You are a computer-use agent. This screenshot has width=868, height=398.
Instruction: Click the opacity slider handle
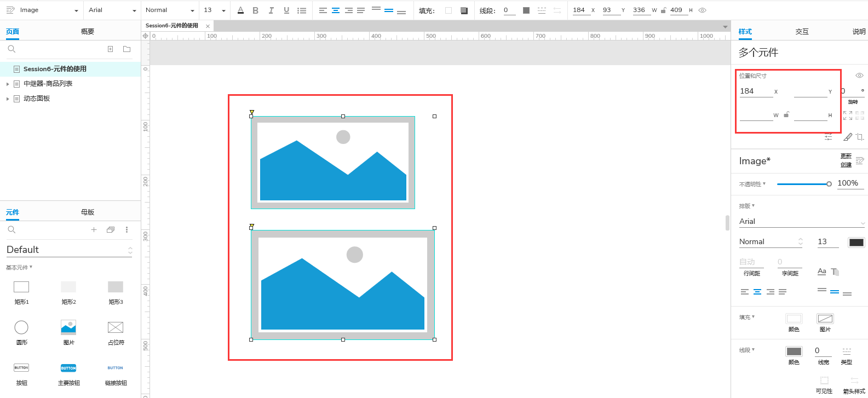pyautogui.click(x=829, y=184)
